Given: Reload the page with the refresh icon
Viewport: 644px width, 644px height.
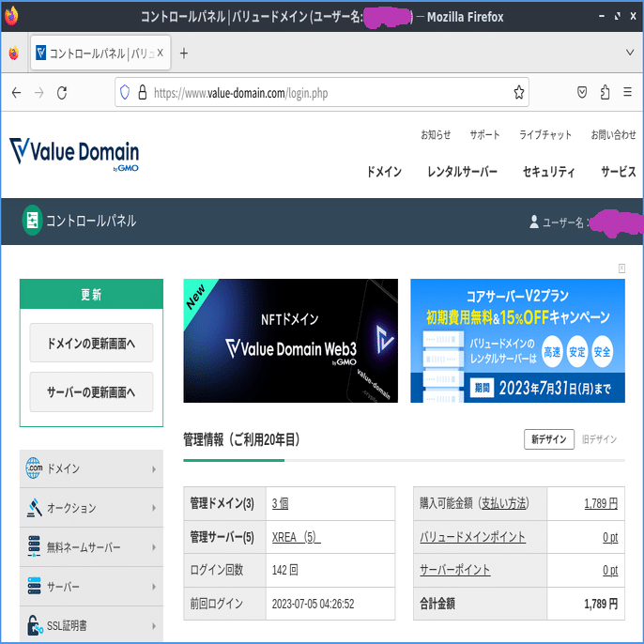Looking at the screenshot, I should tap(62, 93).
